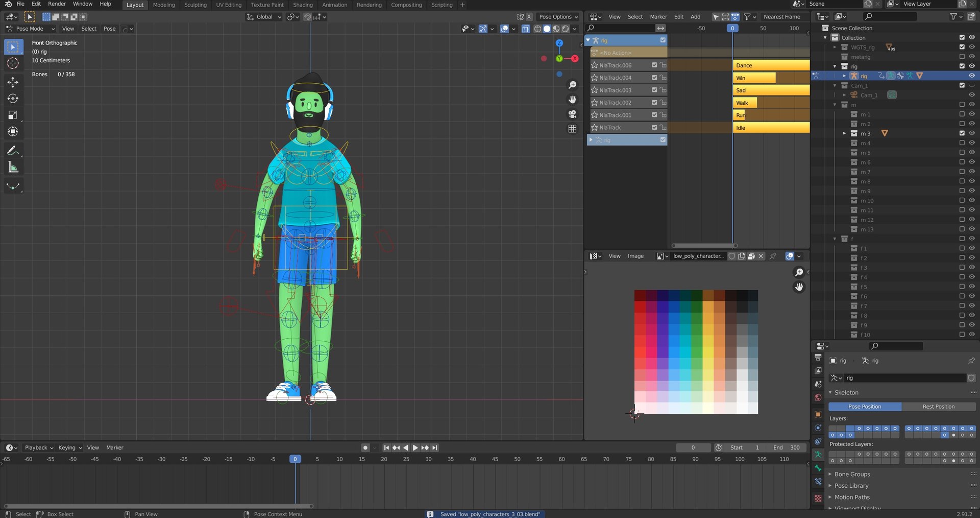This screenshot has width=980, height=518.
Task: Click the viewport zoom magnifier icon
Action: (572, 85)
